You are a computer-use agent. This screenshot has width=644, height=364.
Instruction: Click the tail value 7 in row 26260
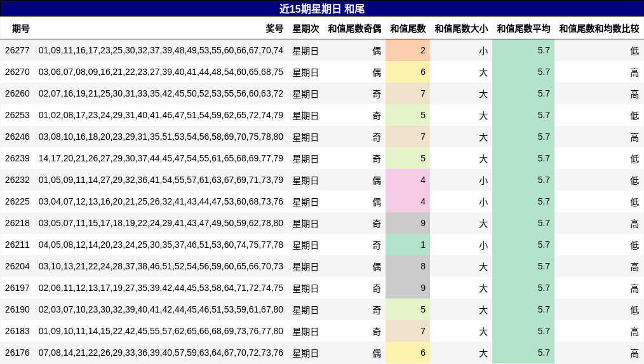click(408, 93)
